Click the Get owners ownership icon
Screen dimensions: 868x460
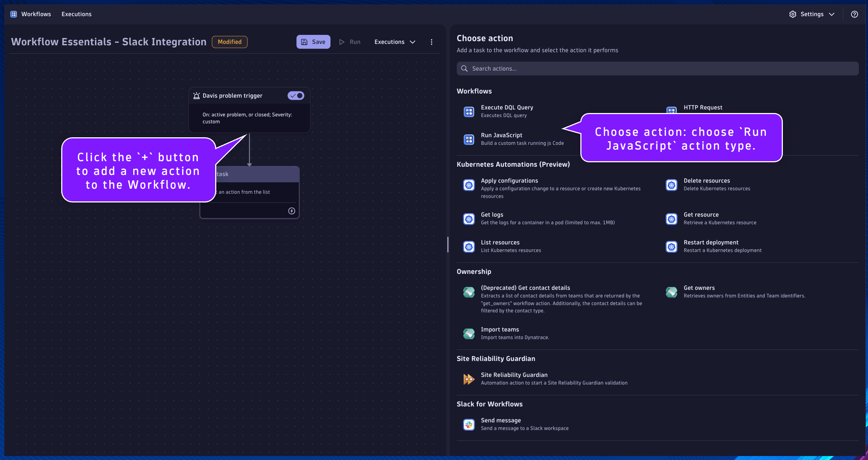671,292
